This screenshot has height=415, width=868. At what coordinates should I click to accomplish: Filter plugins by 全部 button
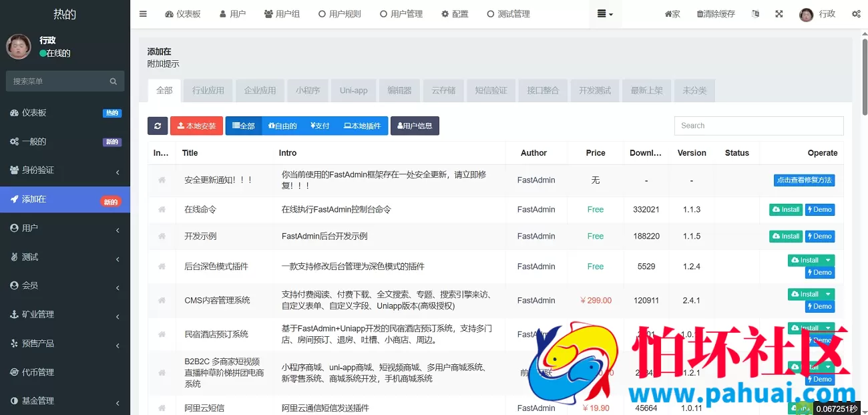tap(243, 126)
